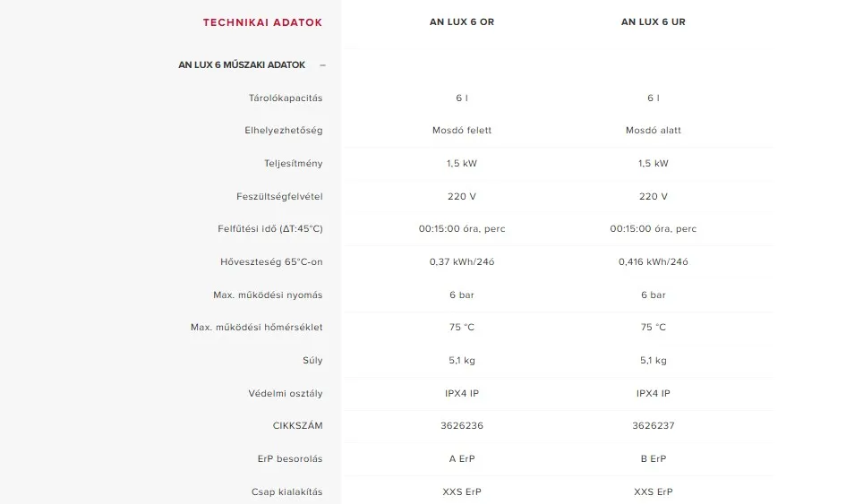The image size is (846, 504).
Task: Click the Csap kialakítás row label
Action: tap(287, 492)
